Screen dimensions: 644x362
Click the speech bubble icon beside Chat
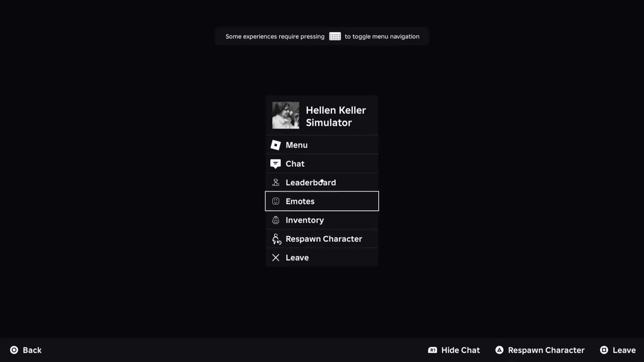click(x=275, y=164)
